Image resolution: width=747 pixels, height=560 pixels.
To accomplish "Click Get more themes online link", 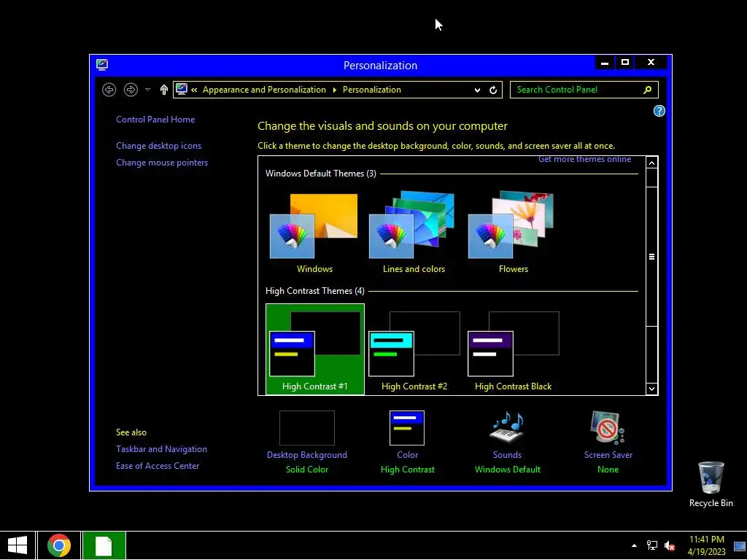I will tap(584, 159).
